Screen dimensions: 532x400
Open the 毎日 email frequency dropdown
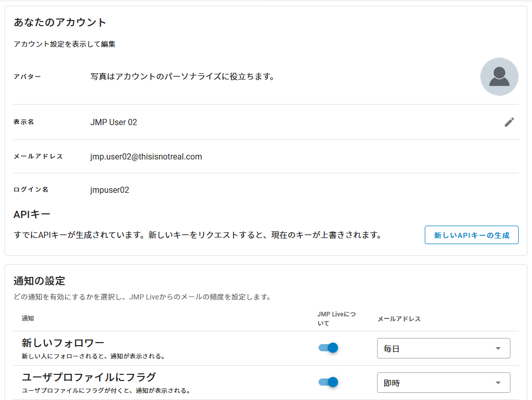click(443, 348)
